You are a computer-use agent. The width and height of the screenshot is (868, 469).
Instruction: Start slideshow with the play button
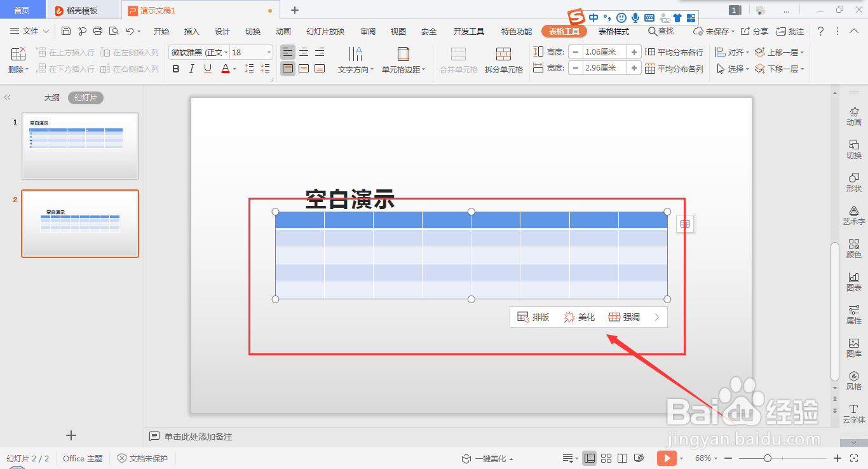[x=667, y=458]
